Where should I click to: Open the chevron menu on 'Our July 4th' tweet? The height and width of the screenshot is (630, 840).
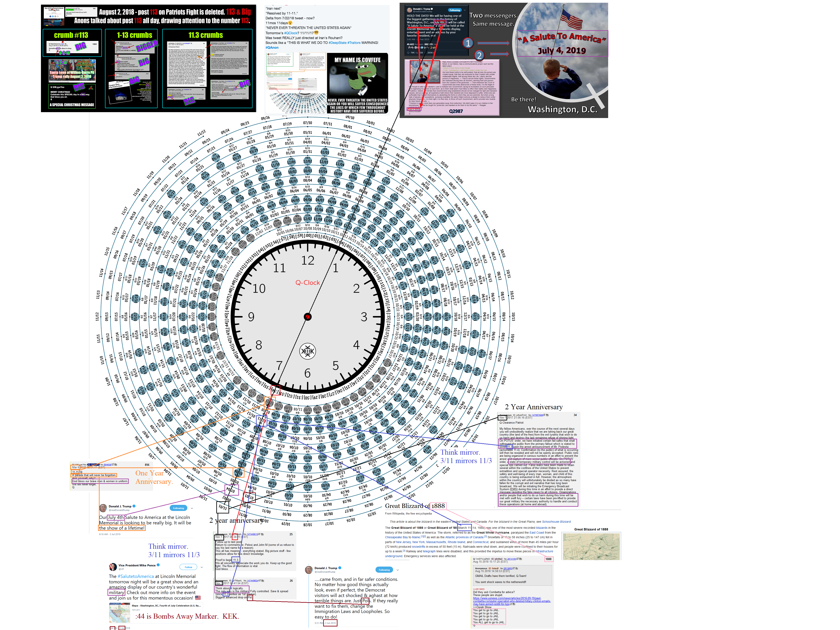pos(192,508)
